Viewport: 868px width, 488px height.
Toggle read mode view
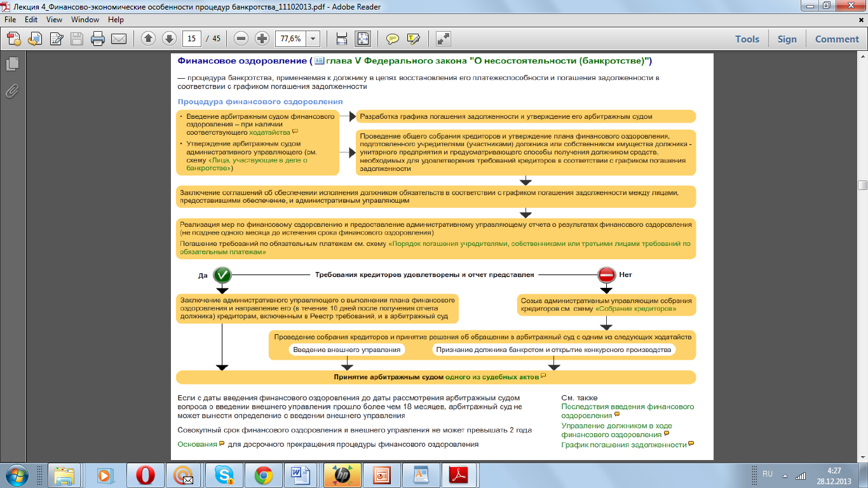443,39
